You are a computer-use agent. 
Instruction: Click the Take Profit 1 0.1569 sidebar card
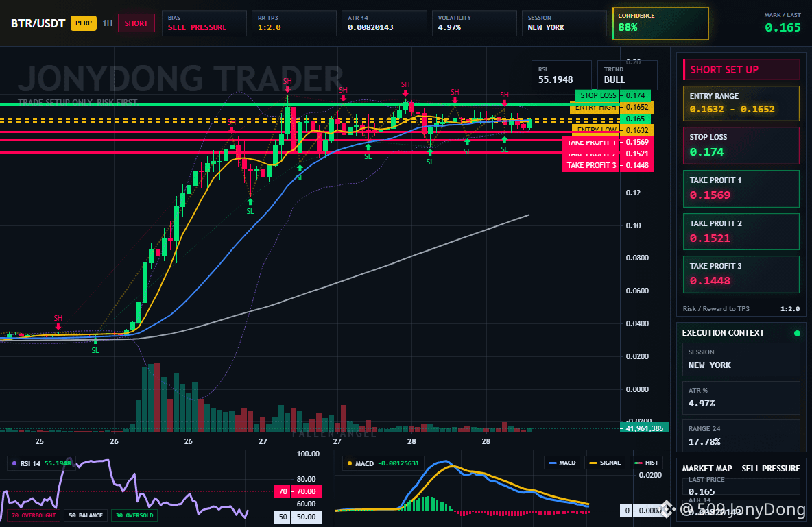coord(741,188)
